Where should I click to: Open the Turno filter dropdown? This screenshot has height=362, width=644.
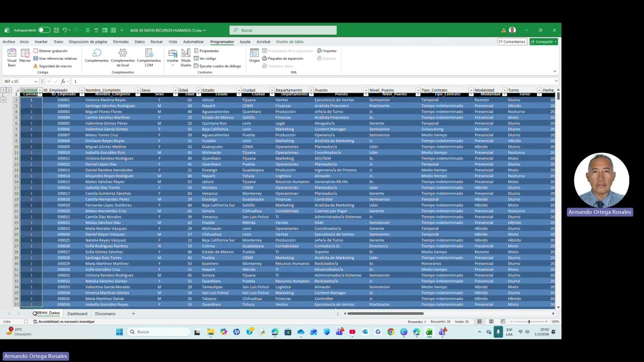(x=539, y=90)
